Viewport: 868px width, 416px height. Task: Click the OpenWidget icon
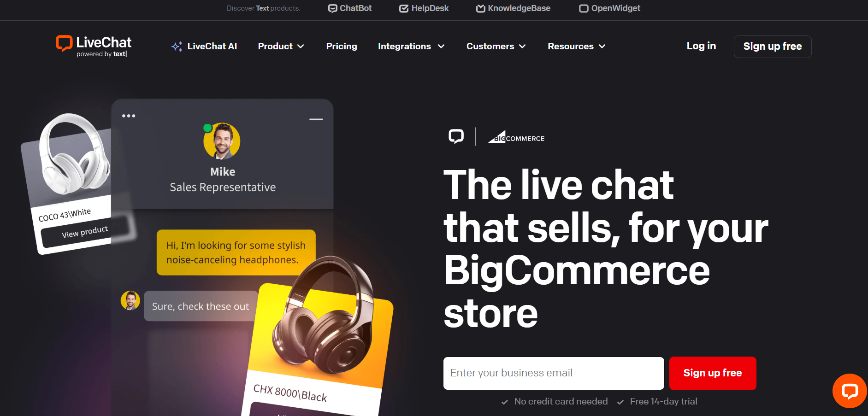click(x=584, y=8)
